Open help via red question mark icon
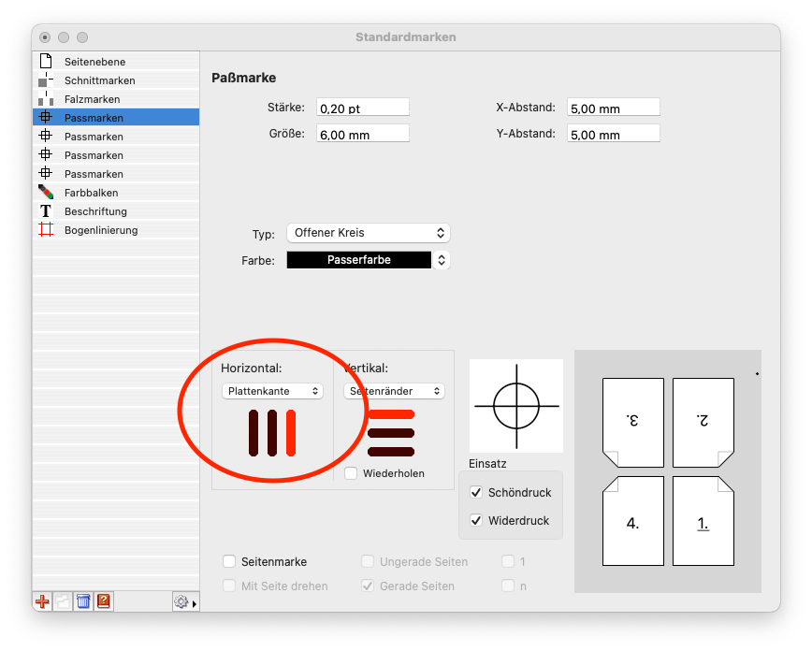This screenshot has height=651, width=812. [x=104, y=601]
